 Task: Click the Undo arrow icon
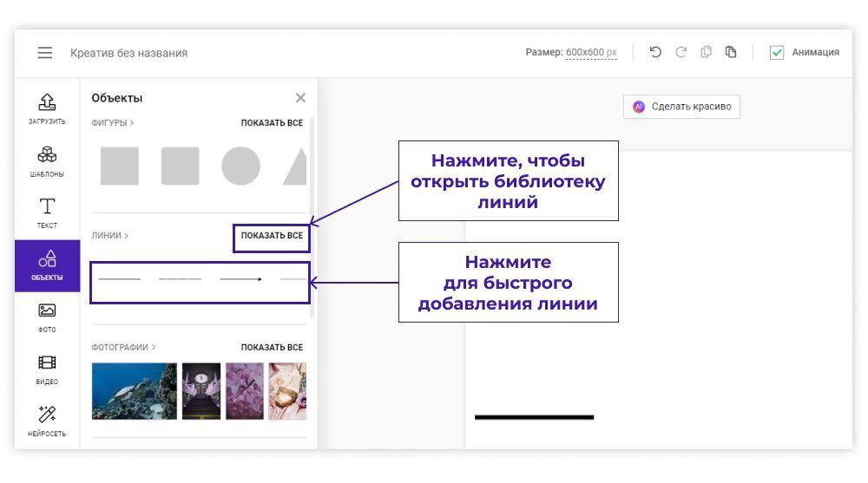click(655, 52)
